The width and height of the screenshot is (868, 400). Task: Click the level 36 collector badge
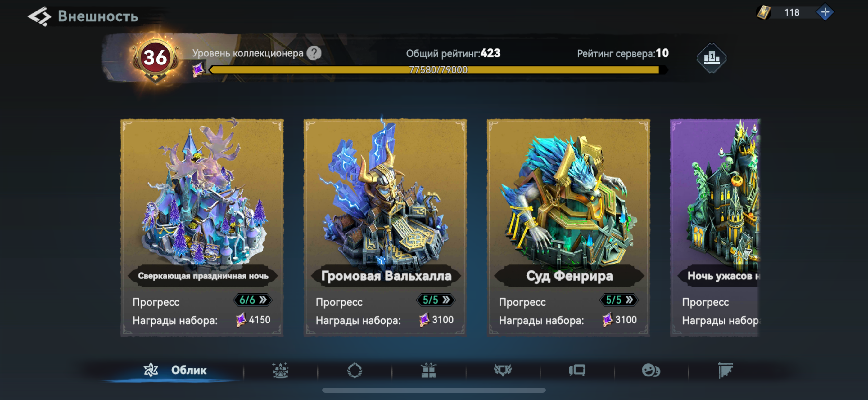pyautogui.click(x=155, y=58)
